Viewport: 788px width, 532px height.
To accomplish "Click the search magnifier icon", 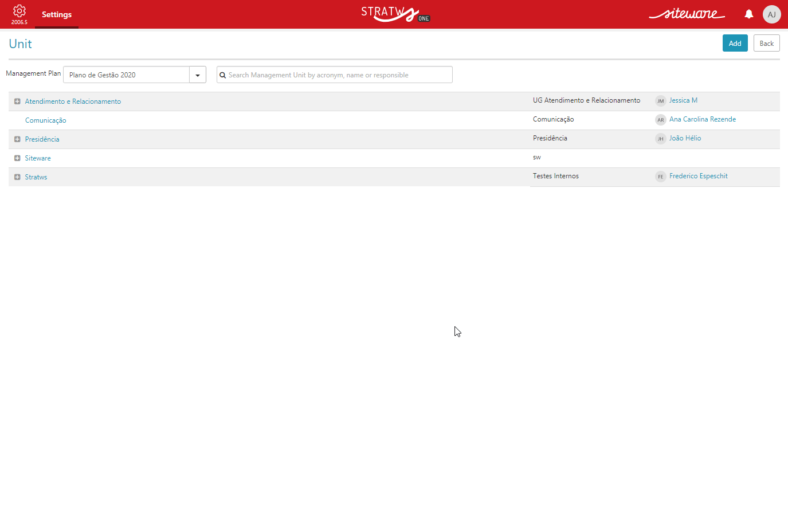I will pos(223,75).
